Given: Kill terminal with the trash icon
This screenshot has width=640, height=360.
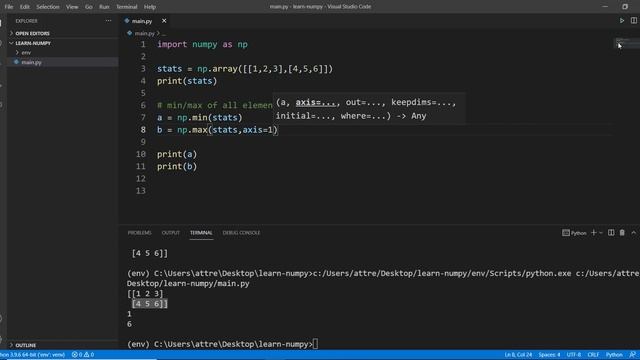Looking at the screenshot, I should (x=622, y=233).
